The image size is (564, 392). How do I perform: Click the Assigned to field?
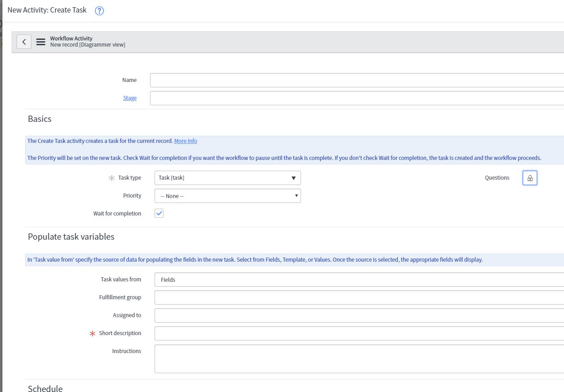tap(314, 315)
